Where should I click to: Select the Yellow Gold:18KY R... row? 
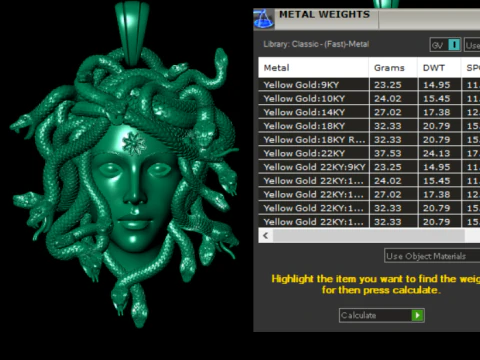[369, 139]
